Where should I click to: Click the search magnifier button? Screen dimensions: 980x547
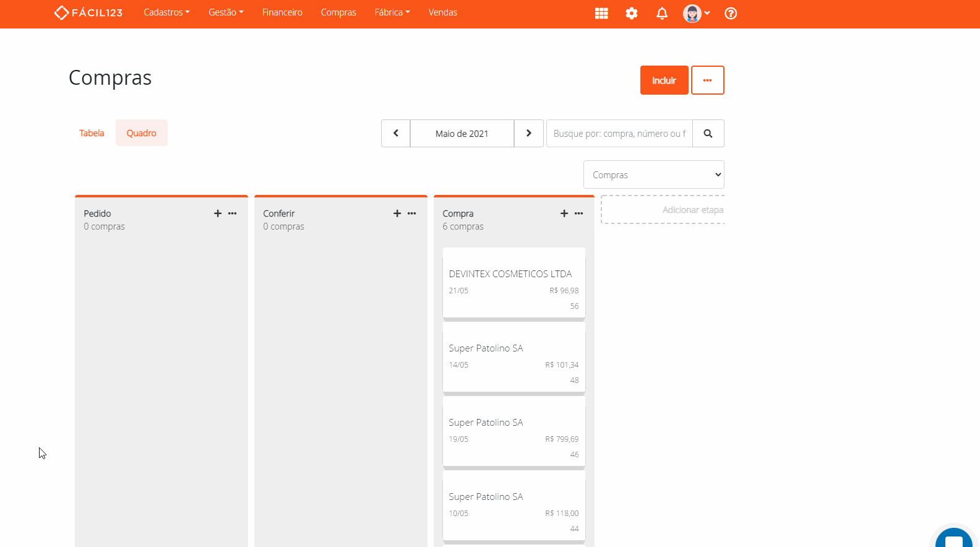(x=708, y=134)
